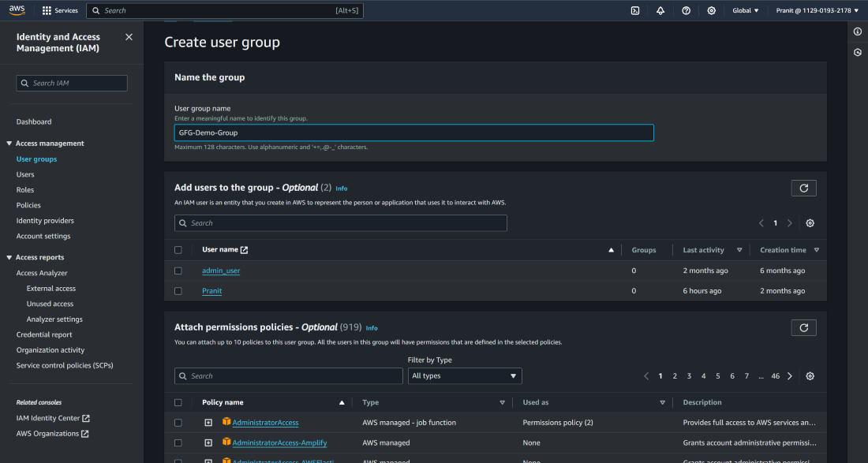Viewport: 868px width, 463px height.
Task: Open users table preferences gear
Action: [810, 223]
